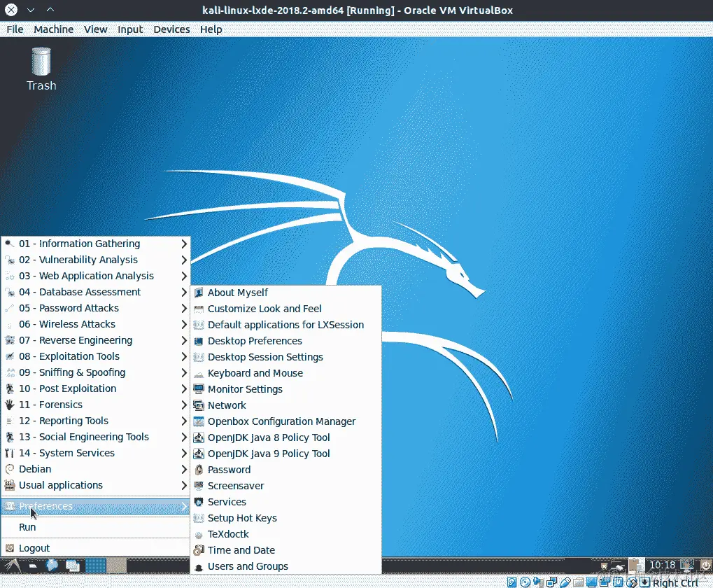713x588 pixels.
Task: Expand the Usual applications submenu arrow
Action: [x=184, y=486]
